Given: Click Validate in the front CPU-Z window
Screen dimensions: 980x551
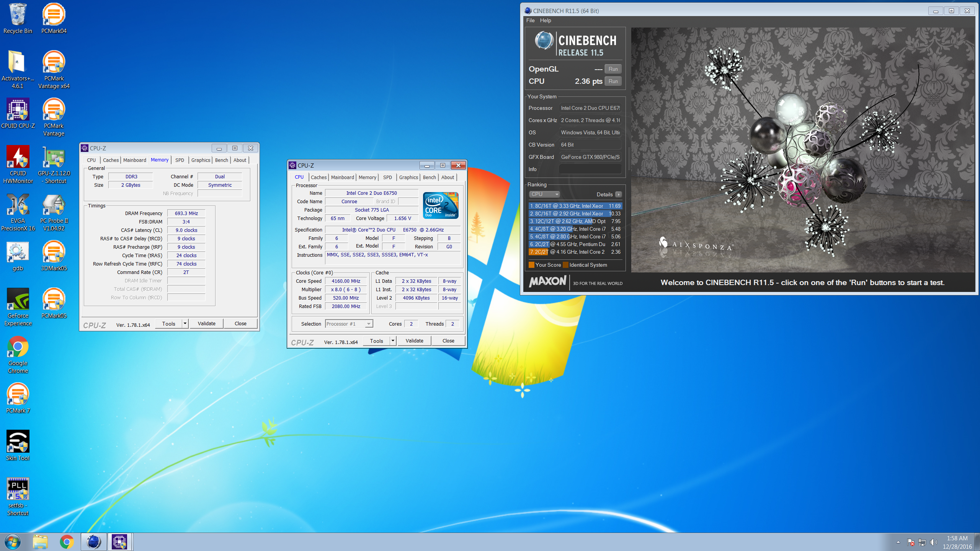Looking at the screenshot, I should (x=415, y=341).
